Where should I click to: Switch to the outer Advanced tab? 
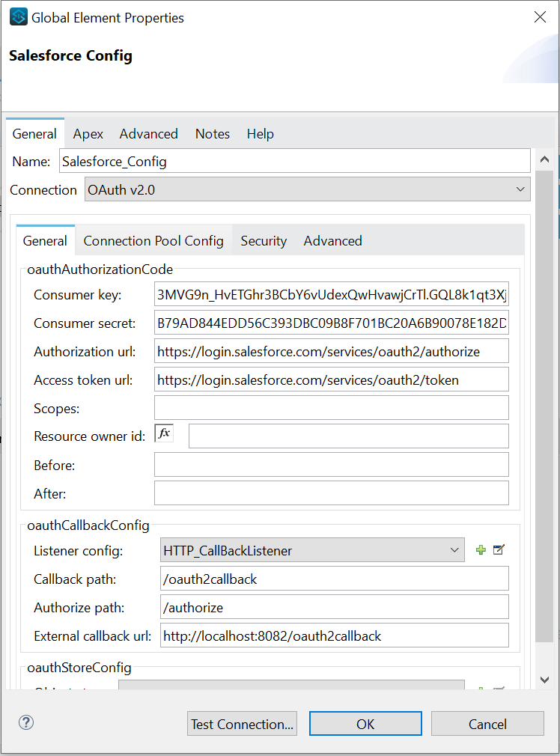148,133
